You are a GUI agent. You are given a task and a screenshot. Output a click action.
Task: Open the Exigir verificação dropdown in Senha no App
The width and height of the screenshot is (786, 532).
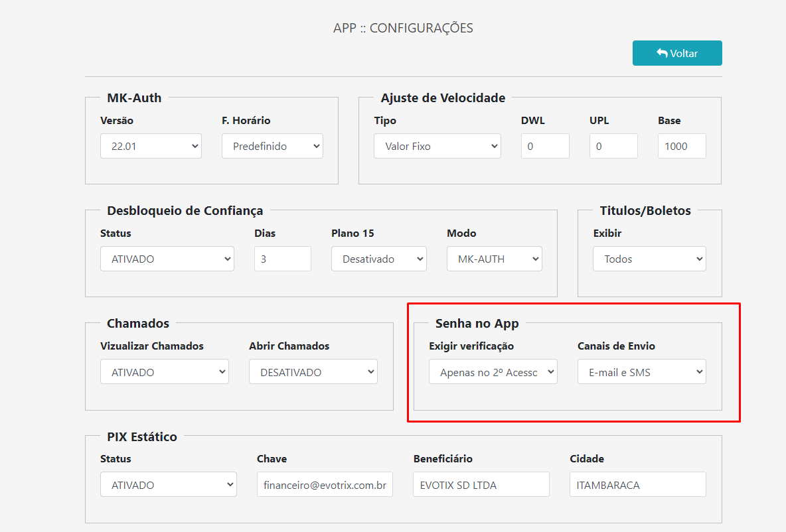pos(493,371)
